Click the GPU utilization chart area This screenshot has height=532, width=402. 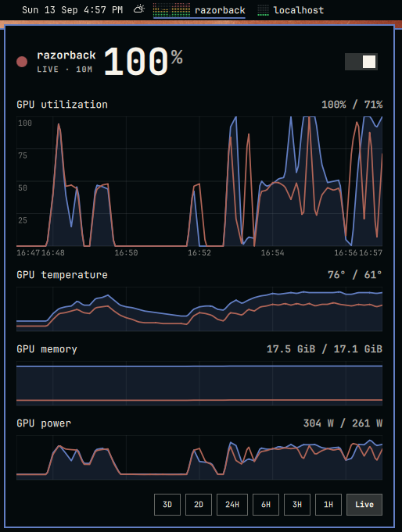tap(199, 181)
